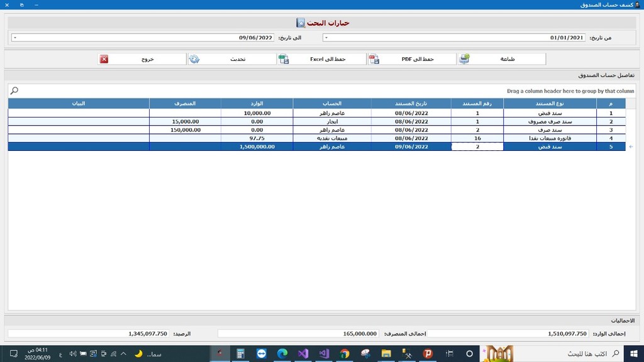Open Visual Studio purple icon in taskbar

pyautogui.click(x=303, y=353)
